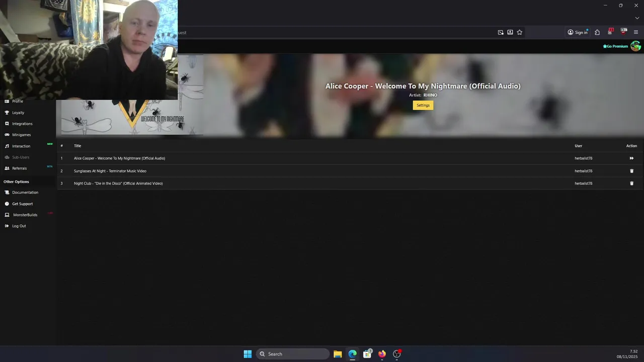Click the yellow Settings button
Image resolution: width=644 pixels, height=362 pixels.
[x=423, y=105]
